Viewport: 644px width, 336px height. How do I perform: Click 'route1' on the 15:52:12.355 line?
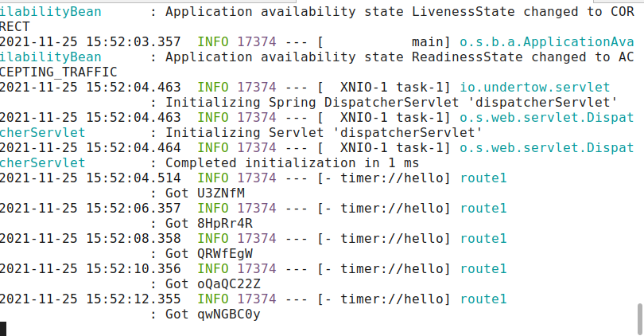(483, 299)
